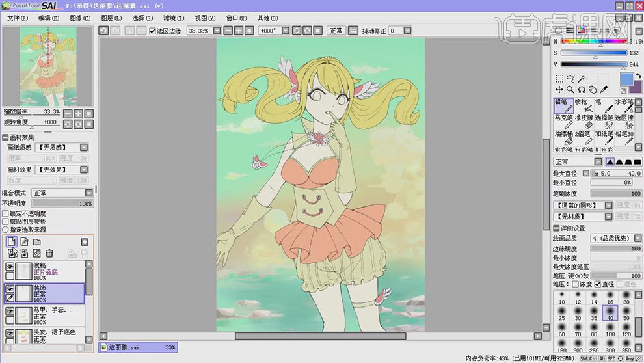The height and width of the screenshot is (363, 644).
Task: Open the 抖动修正 stabilizer dropdown
Action: click(x=407, y=31)
